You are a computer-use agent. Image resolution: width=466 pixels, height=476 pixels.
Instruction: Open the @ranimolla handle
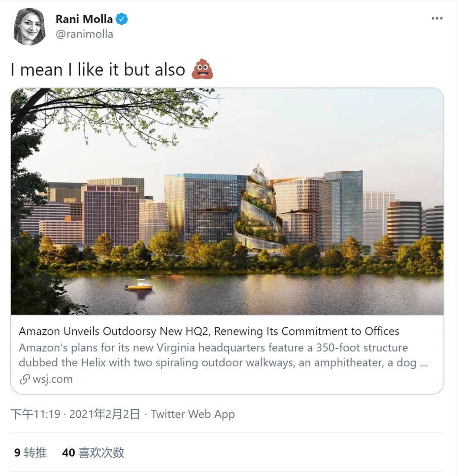tap(84, 34)
